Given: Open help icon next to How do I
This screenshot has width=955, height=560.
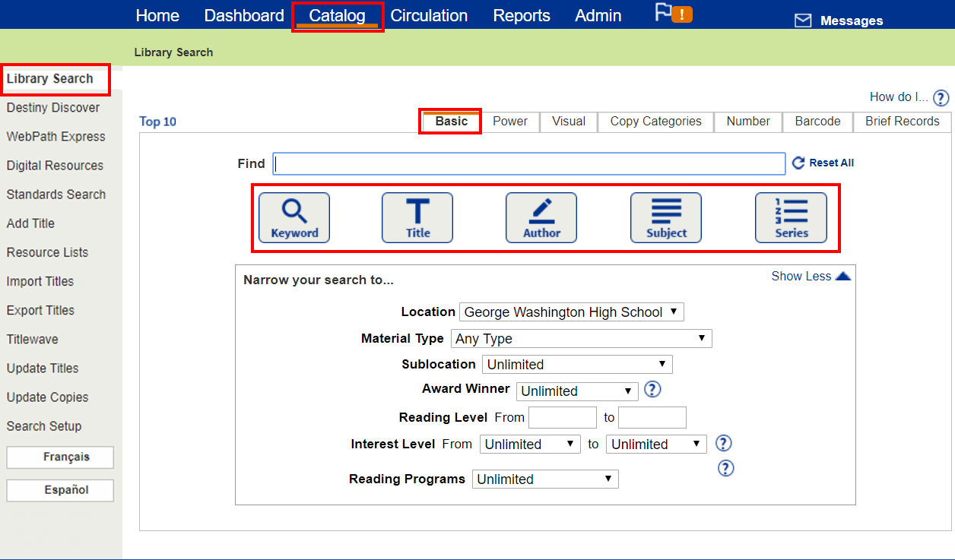Looking at the screenshot, I should [x=941, y=98].
